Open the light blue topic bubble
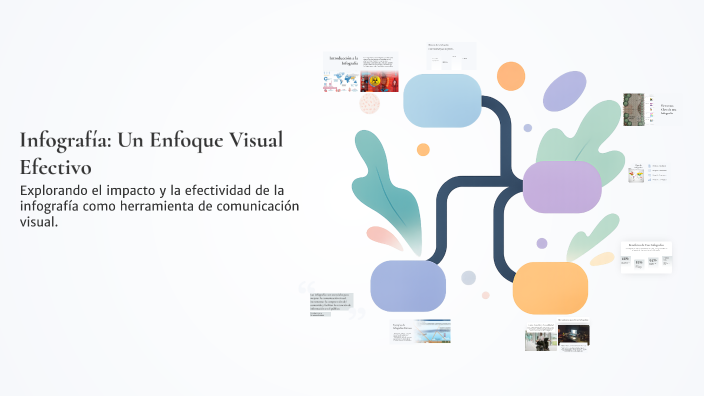 [x=442, y=101]
